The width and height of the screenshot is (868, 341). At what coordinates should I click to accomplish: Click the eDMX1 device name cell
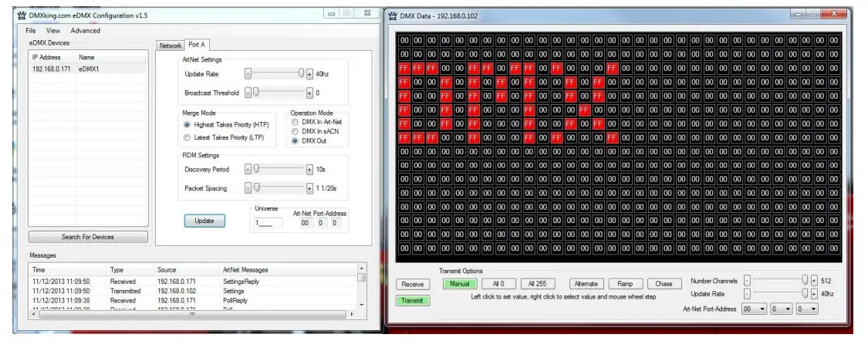click(89, 69)
